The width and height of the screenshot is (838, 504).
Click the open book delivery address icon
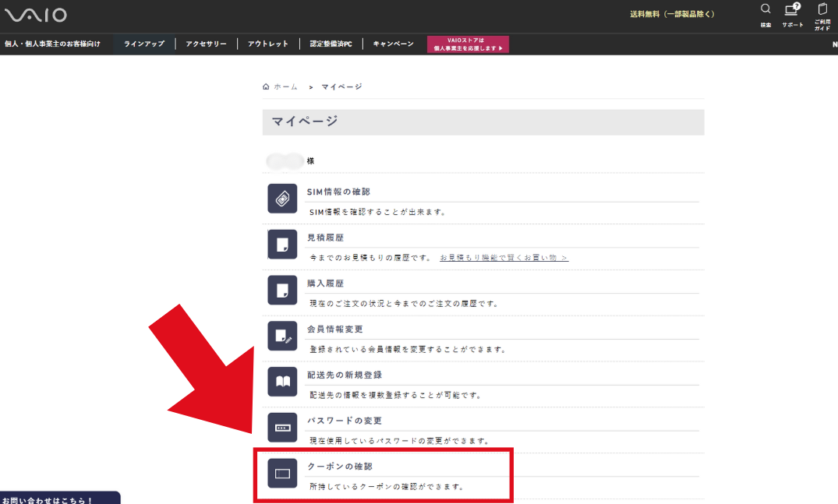282,381
